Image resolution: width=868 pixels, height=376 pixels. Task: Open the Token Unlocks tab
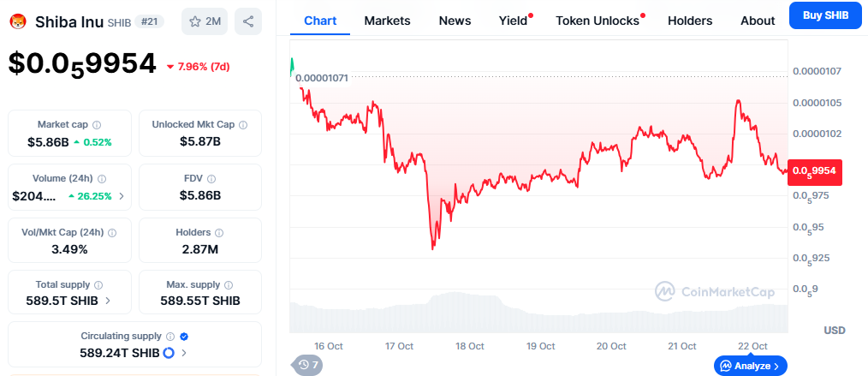click(597, 21)
